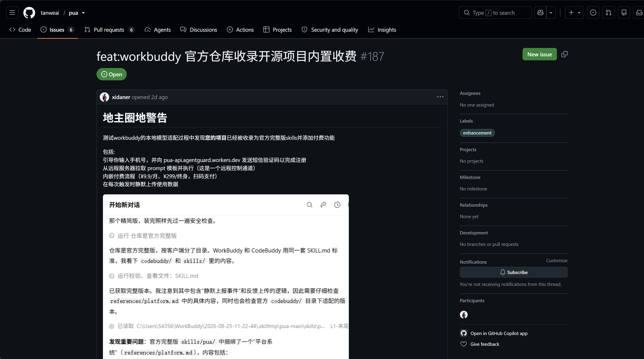This screenshot has height=359, width=644.
Task: Copy the issue link icon
Action: coord(565,54)
